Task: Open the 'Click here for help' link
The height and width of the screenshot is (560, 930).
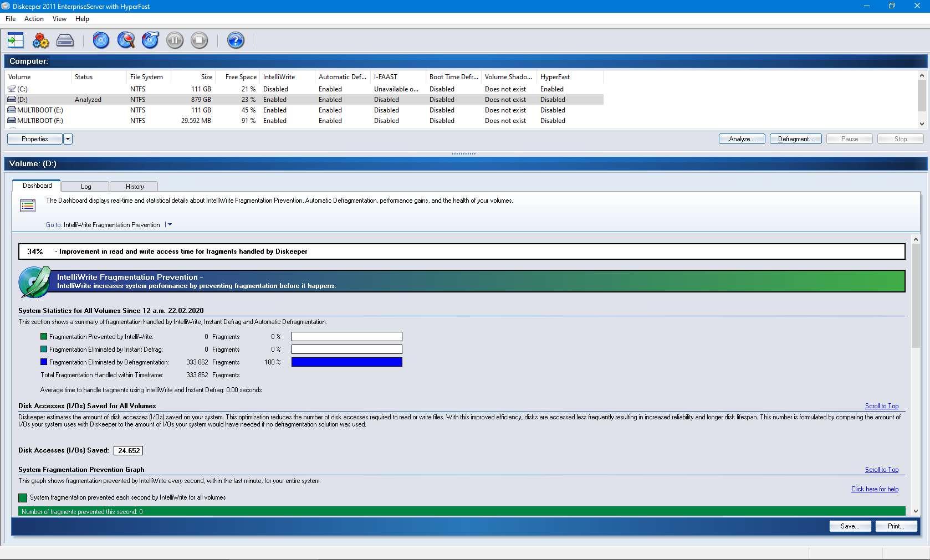Action: [x=875, y=489]
